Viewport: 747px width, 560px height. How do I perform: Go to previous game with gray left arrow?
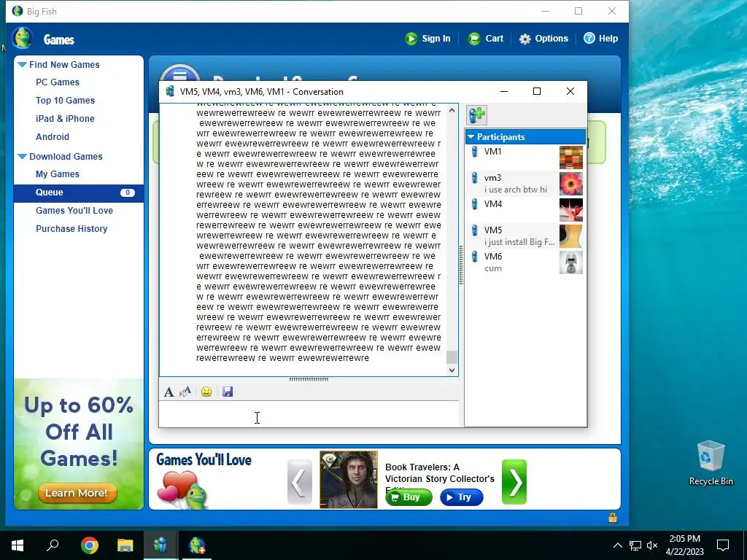pos(300,482)
